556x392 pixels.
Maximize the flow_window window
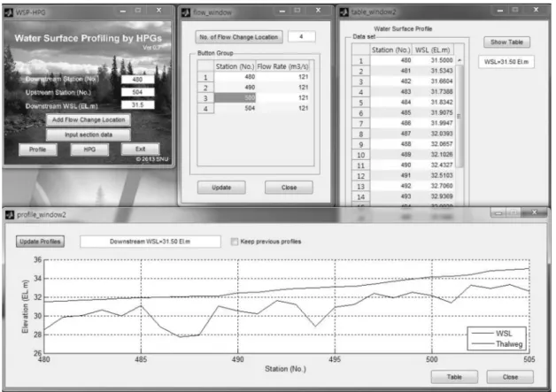[297, 11]
